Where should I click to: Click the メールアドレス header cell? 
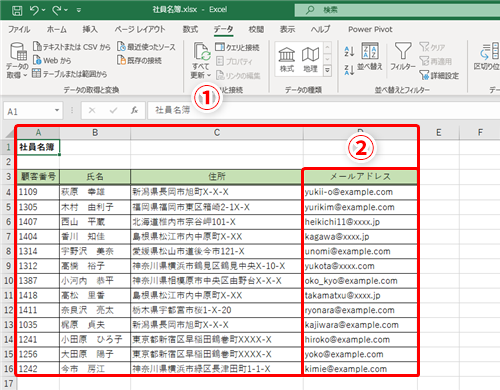pos(360,177)
